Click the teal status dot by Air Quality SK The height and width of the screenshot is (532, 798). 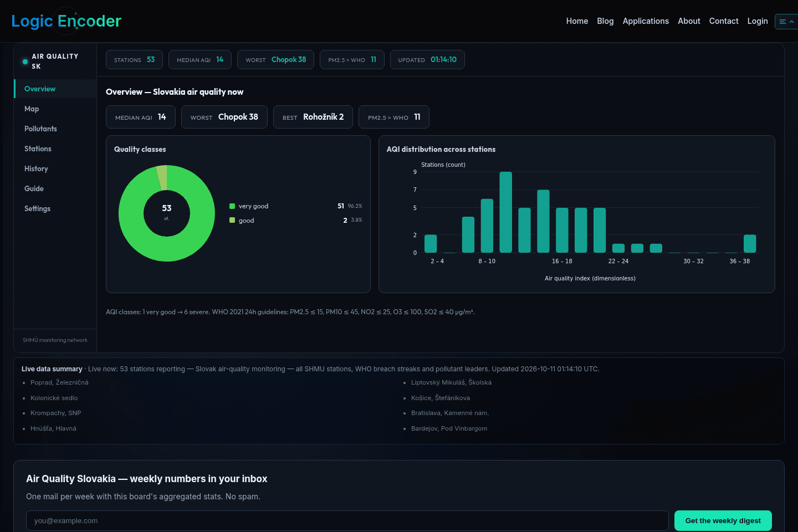click(x=25, y=62)
